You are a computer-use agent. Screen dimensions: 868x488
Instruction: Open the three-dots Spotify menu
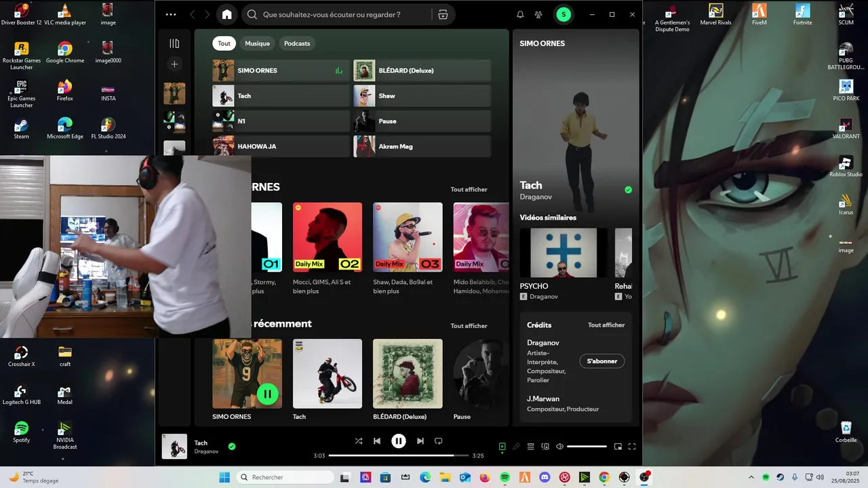point(171,14)
